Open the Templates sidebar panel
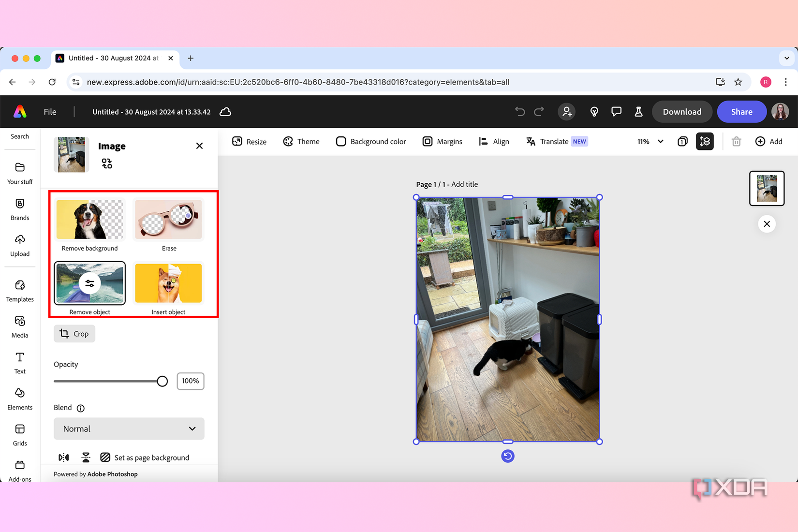 [x=20, y=291]
